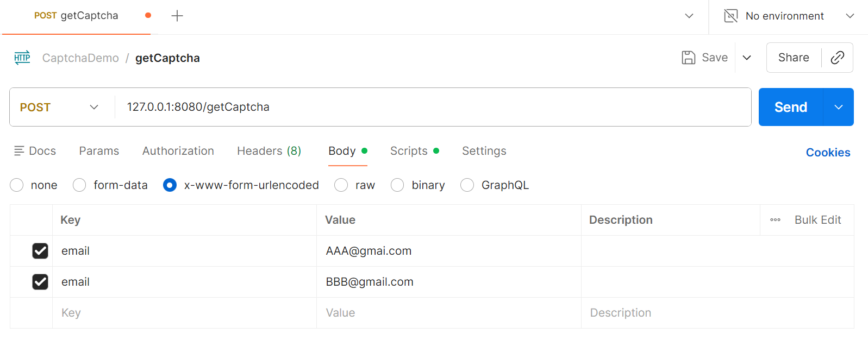Image resolution: width=868 pixels, height=340 pixels.
Task: Open the POST method dropdown
Action: [x=60, y=107]
